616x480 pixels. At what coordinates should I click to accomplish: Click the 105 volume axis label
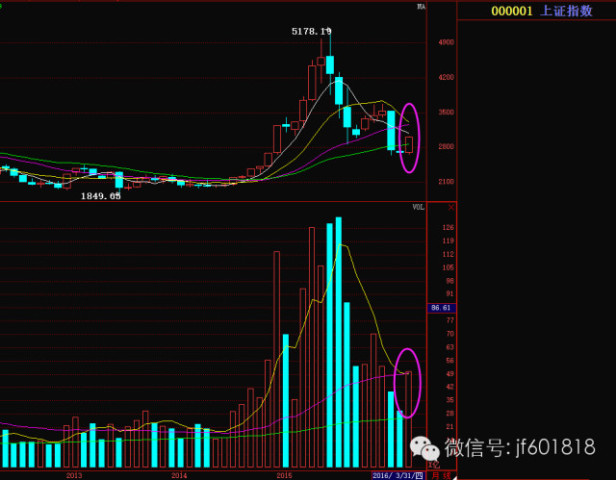click(x=448, y=267)
